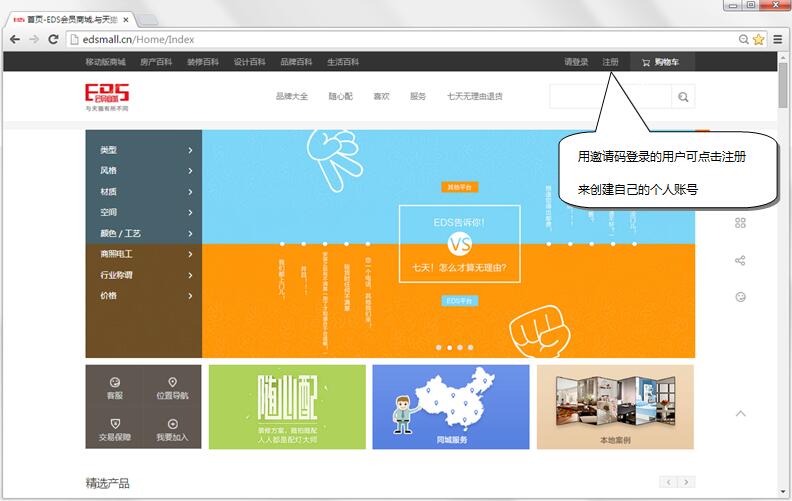The height and width of the screenshot is (501, 792).
Task: Click the EDS平台 label on banner
Action: (459, 301)
